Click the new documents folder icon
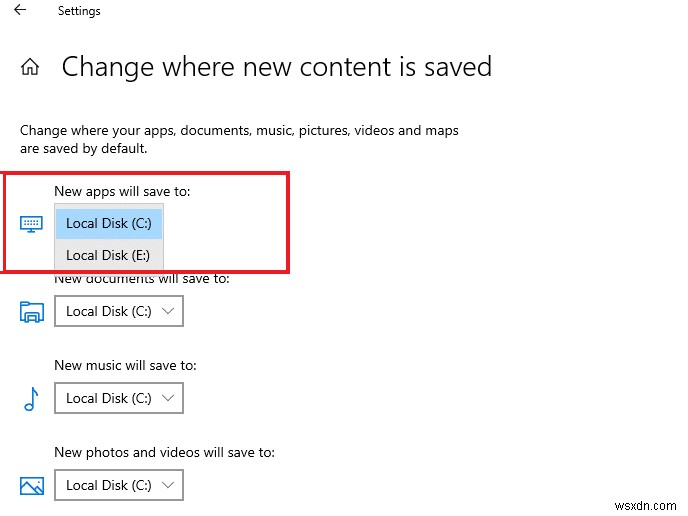 coord(32,311)
